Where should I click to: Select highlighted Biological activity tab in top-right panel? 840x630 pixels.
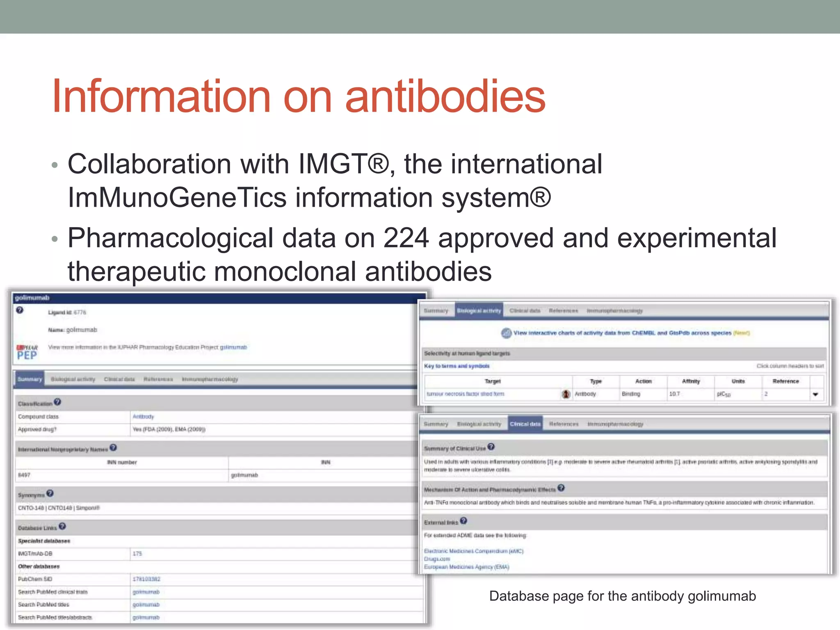click(479, 311)
